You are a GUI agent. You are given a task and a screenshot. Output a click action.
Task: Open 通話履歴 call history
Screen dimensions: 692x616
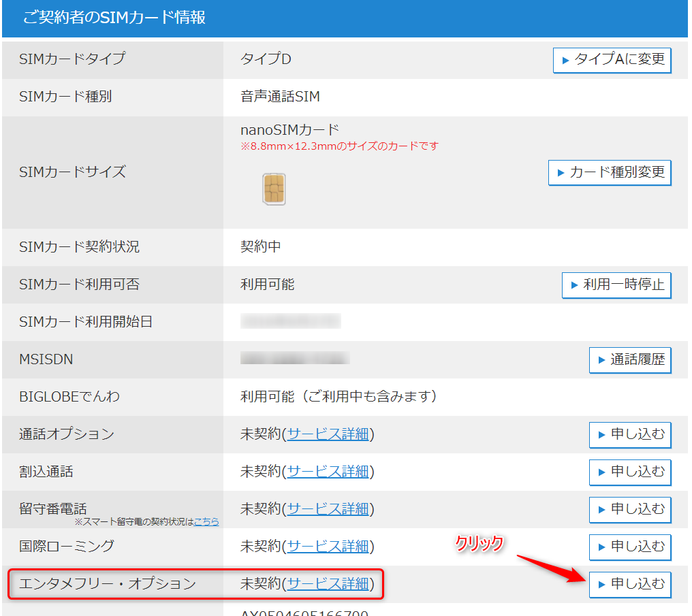629,359
